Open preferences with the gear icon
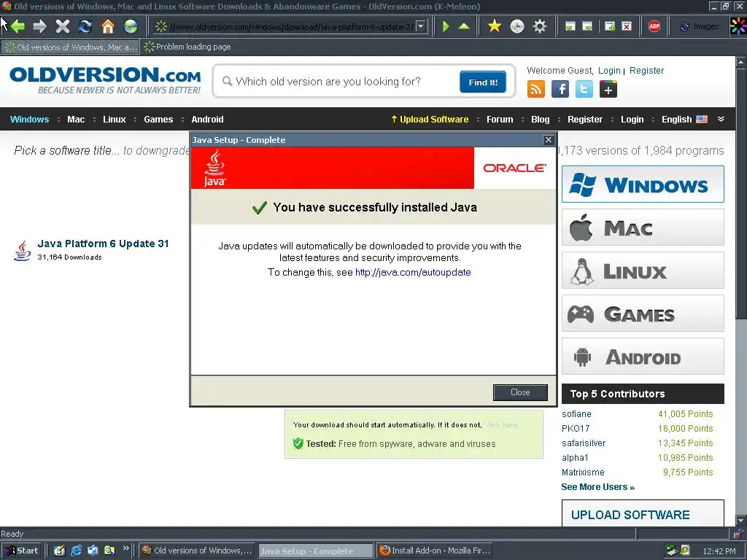 (539, 26)
